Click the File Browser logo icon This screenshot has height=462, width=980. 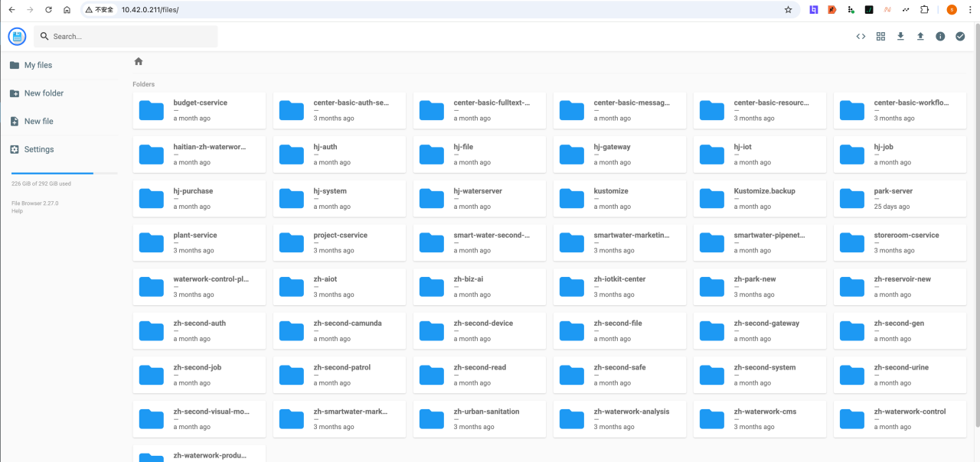[17, 37]
